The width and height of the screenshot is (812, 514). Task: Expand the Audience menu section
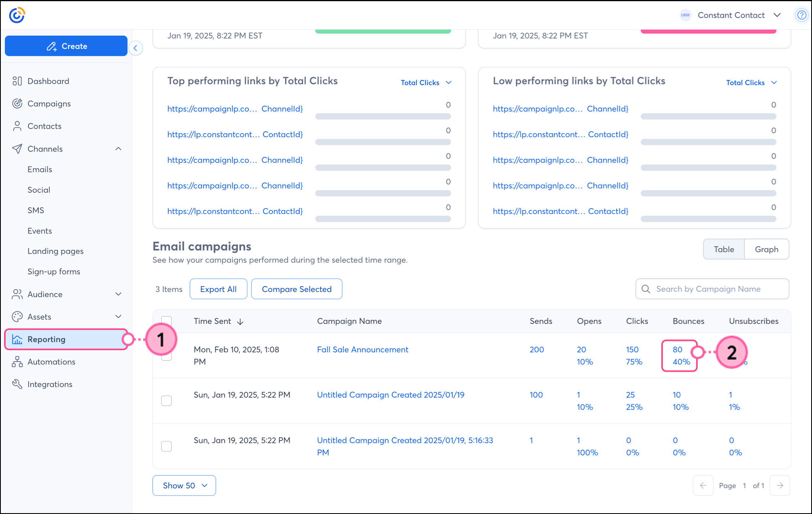[x=118, y=294]
